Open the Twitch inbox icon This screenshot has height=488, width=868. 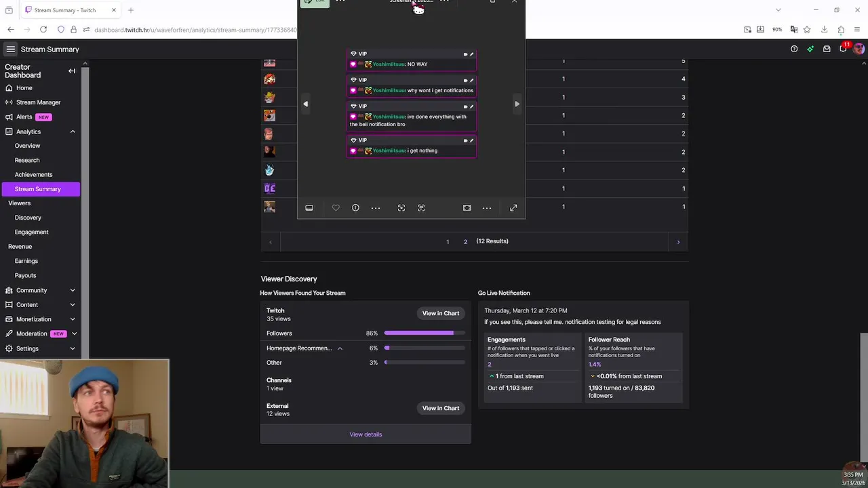click(827, 49)
